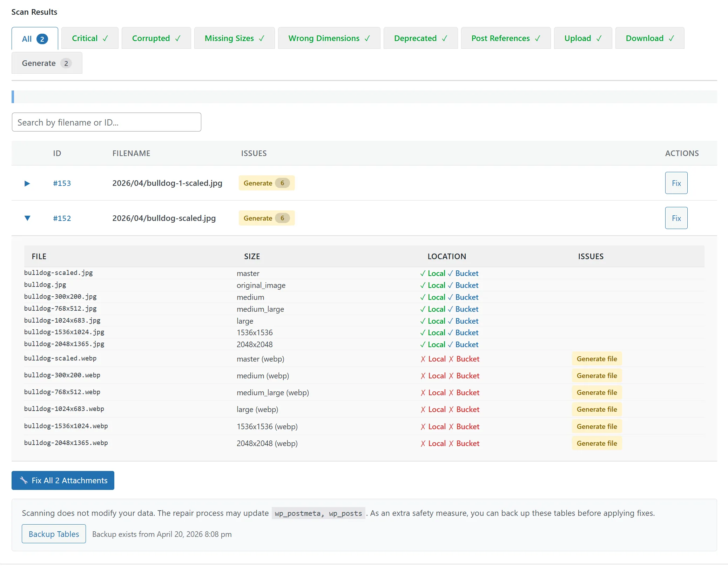Click the ACTIONS column header
The height and width of the screenshot is (566, 728).
coord(682,153)
